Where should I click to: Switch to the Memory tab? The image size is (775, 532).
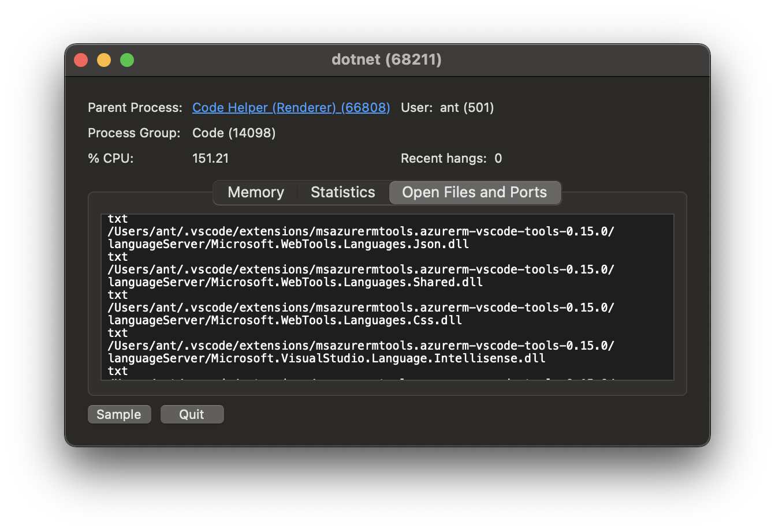click(x=255, y=192)
